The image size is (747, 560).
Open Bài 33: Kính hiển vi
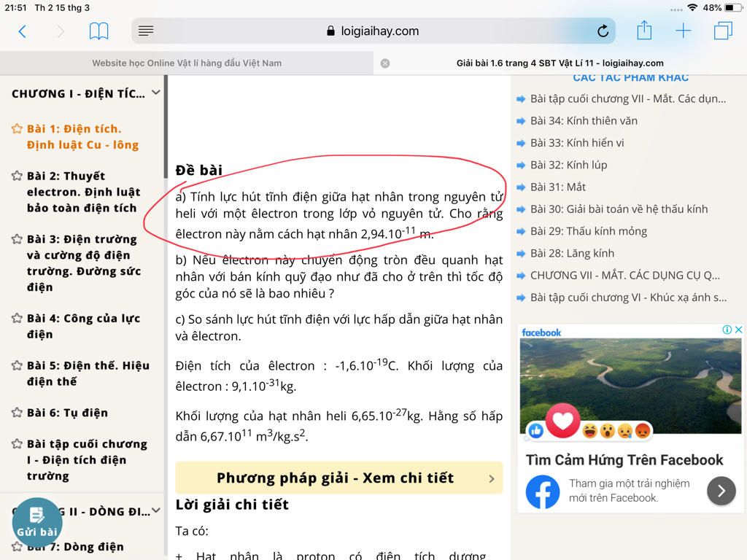pos(577,142)
